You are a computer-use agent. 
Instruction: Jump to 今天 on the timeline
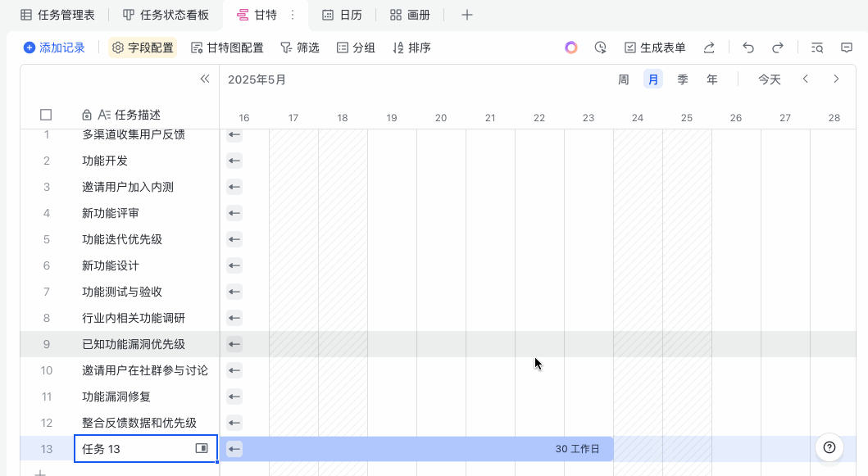pos(770,79)
